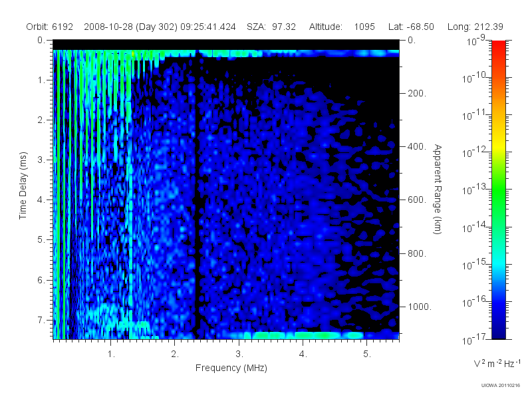Click the 1000. apparent range tick label
Image resolution: width=532 pixels, height=399 pixels.
click(x=420, y=307)
